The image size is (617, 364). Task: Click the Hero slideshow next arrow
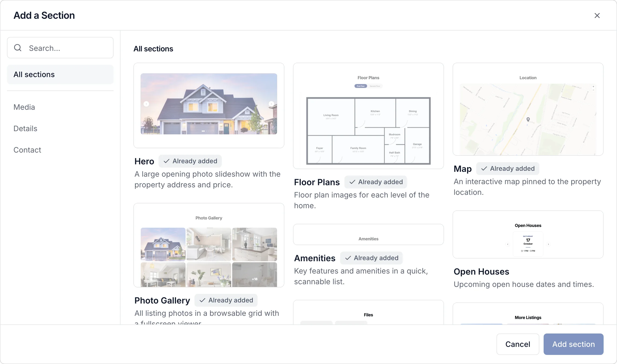[271, 104]
